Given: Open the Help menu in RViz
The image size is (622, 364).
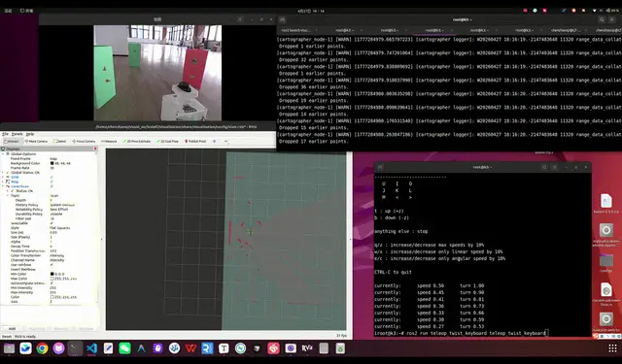Looking at the screenshot, I should pyautogui.click(x=30, y=134).
